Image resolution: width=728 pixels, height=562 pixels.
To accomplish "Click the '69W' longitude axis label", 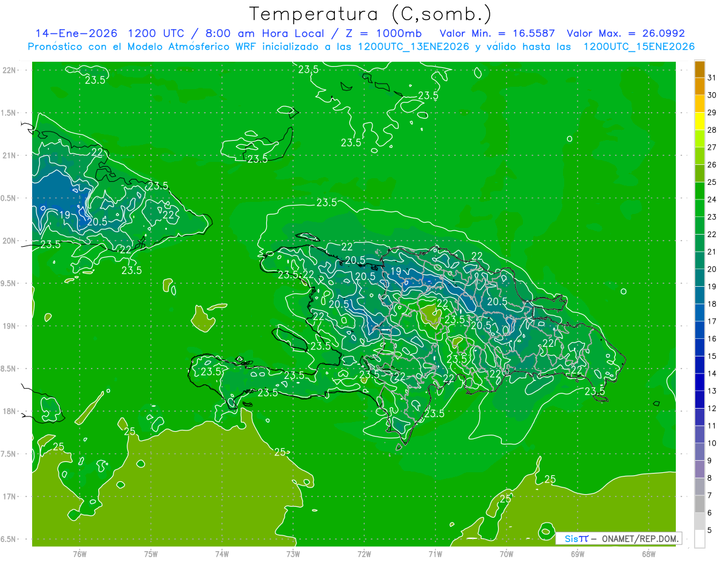I will [578, 554].
